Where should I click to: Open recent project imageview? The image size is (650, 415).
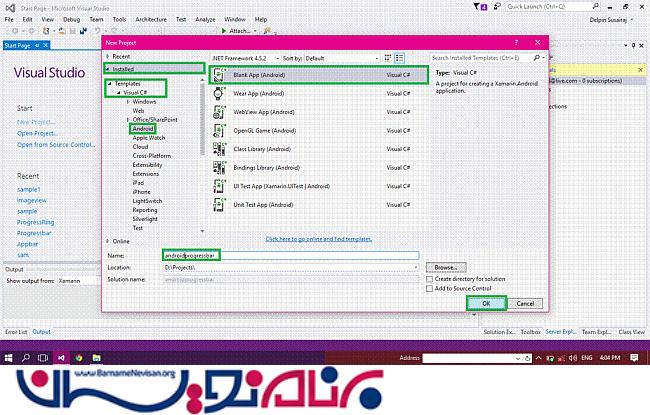32,200
